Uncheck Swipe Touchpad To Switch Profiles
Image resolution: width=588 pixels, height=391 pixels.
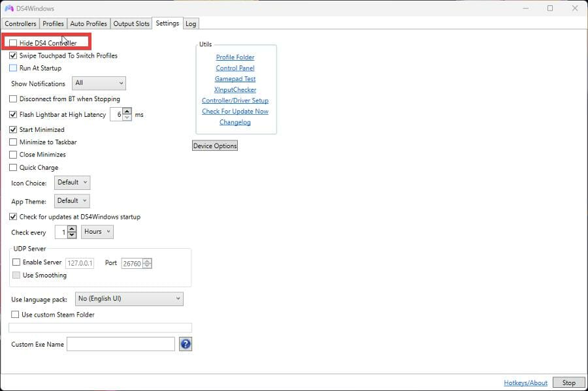pos(13,55)
